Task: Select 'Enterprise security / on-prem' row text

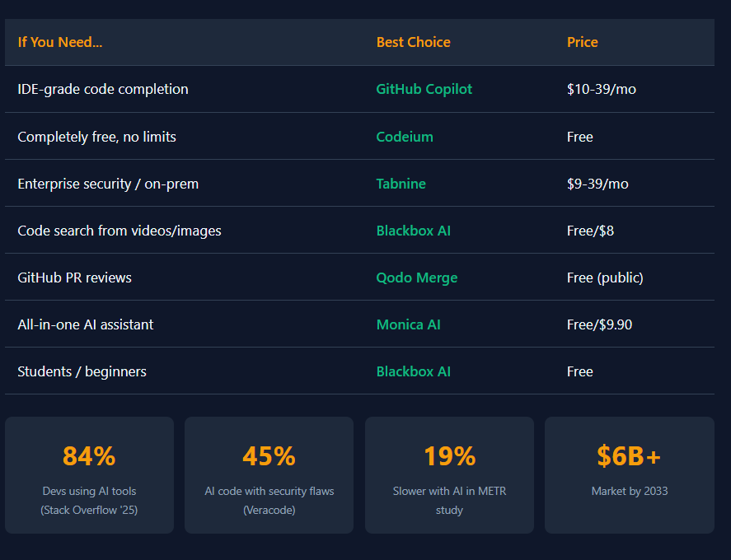Action: pyautogui.click(x=108, y=184)
